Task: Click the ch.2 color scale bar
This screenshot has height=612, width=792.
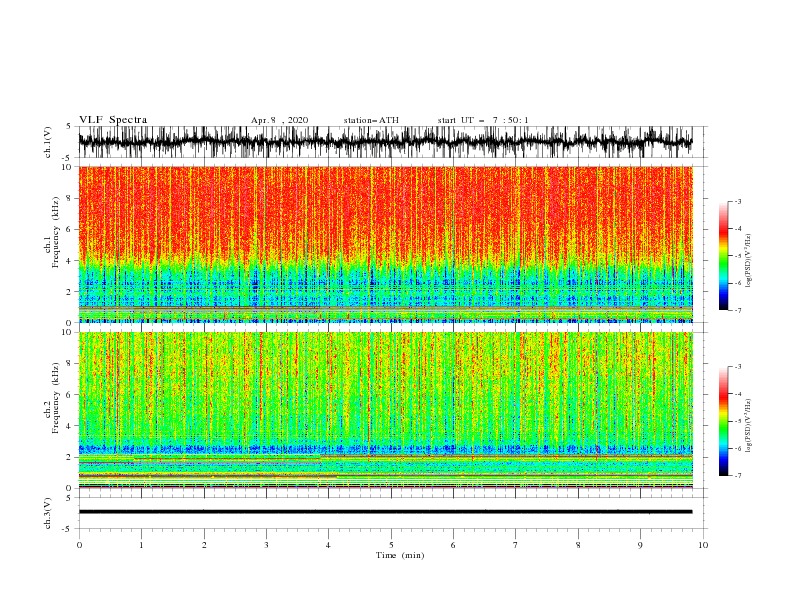Action: (x=723, y=421)
